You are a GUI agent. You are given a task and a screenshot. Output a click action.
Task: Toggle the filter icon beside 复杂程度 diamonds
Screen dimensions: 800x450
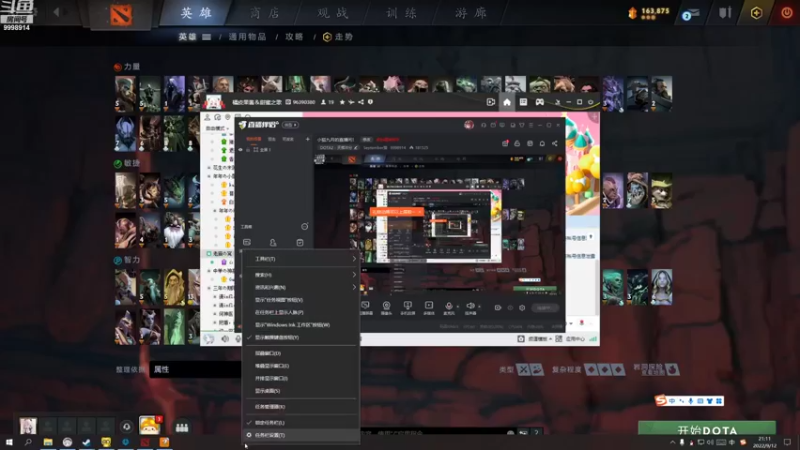(x=672, y=369)
